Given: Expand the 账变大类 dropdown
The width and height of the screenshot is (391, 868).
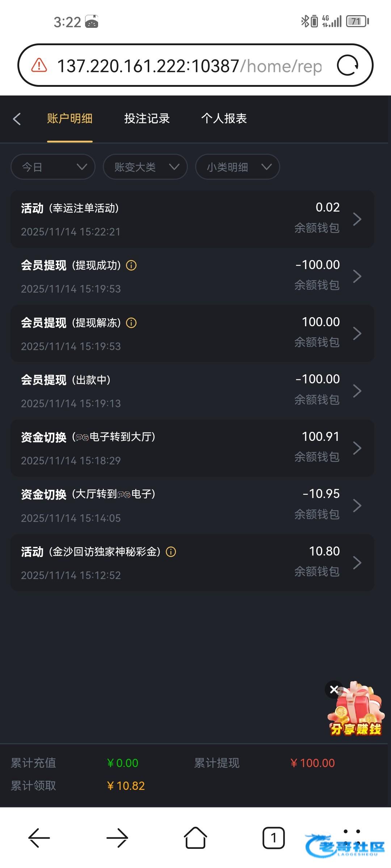Looking at the screenshot, I should coord(145,167).
